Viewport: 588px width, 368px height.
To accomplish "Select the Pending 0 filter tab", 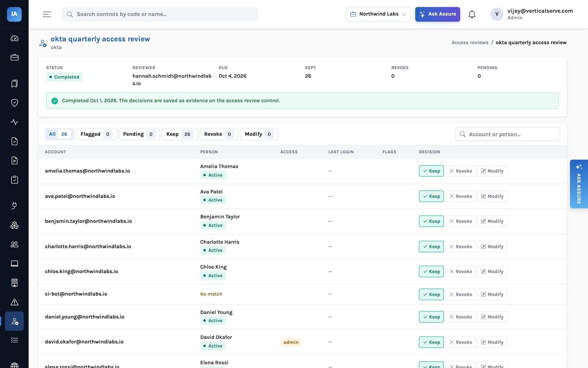I will point(139,134).
